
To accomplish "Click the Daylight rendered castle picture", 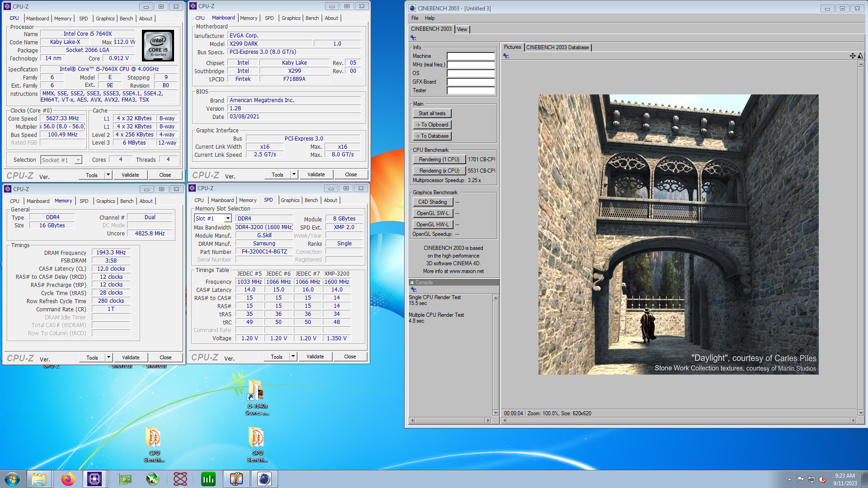I will point(678,235).
